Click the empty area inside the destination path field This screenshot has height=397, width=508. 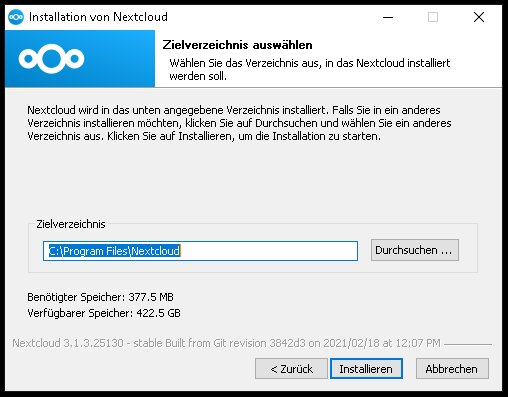[x=268, y=251]
